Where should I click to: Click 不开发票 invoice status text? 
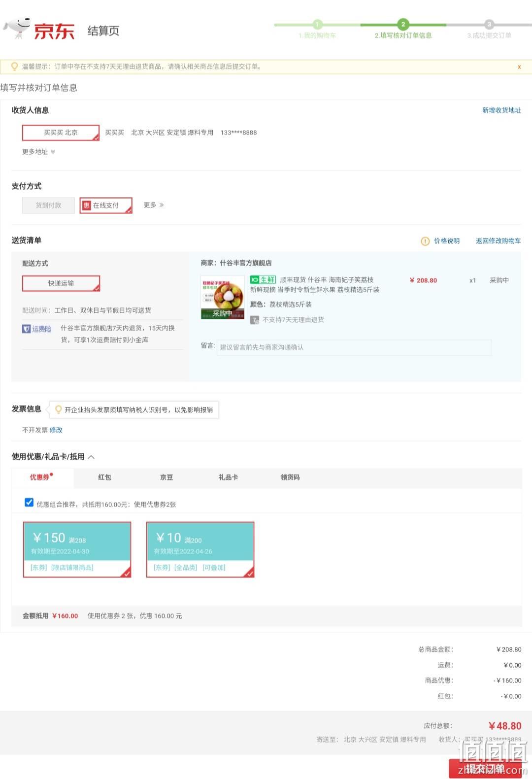click(34, 430)
